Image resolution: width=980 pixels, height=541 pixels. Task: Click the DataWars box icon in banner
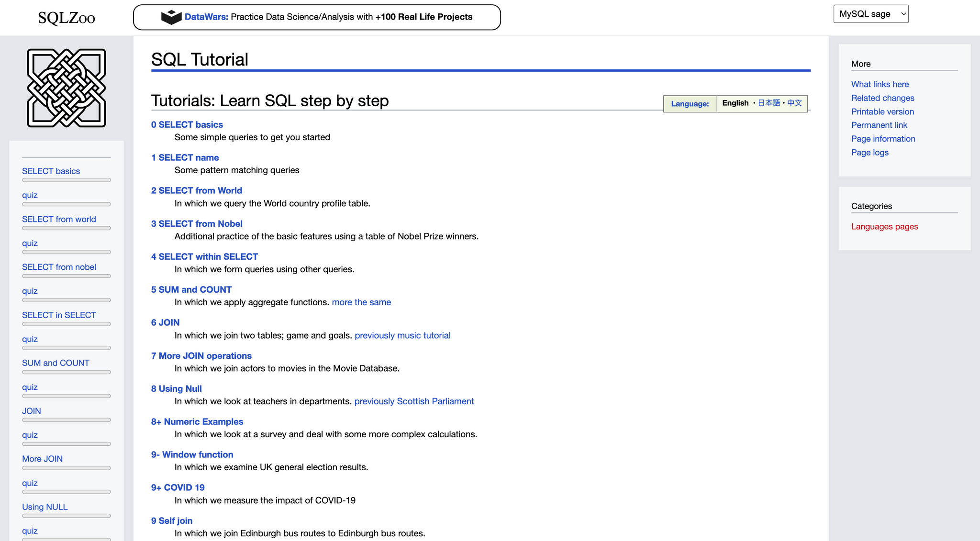(171, 17)
